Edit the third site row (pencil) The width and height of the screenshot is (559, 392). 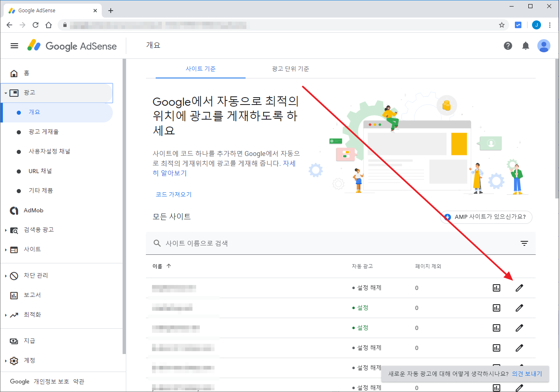click(519, 328)
